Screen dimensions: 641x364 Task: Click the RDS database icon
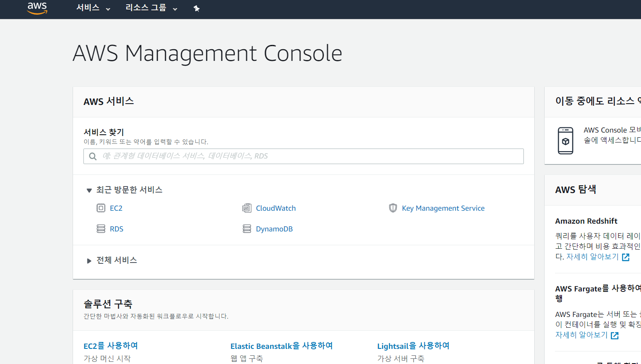(101, 229)
